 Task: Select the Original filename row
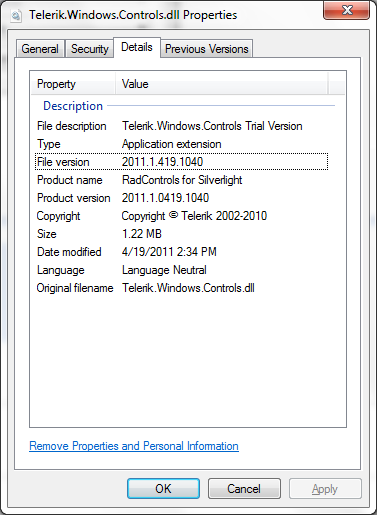point(182,288)
